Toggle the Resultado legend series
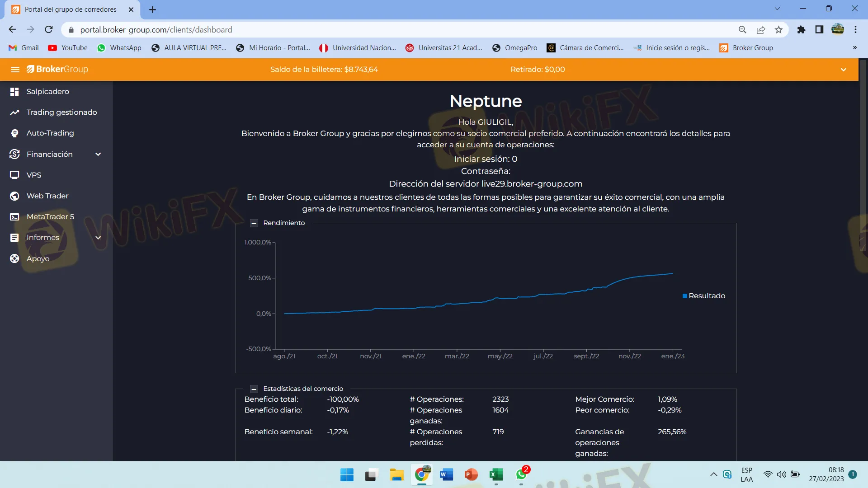The height and width of the screenshot is (488, 868). [704, 296]
